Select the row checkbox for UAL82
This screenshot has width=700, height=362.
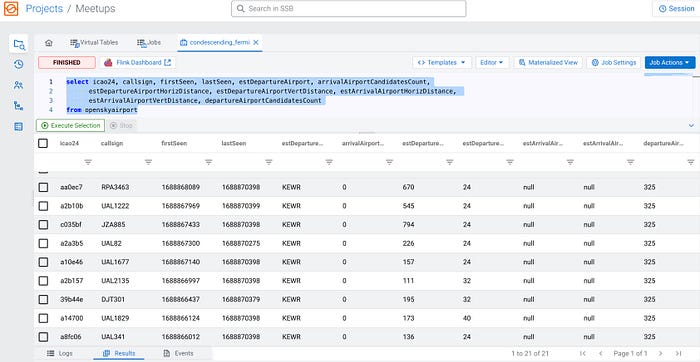(x=43, y=243)
